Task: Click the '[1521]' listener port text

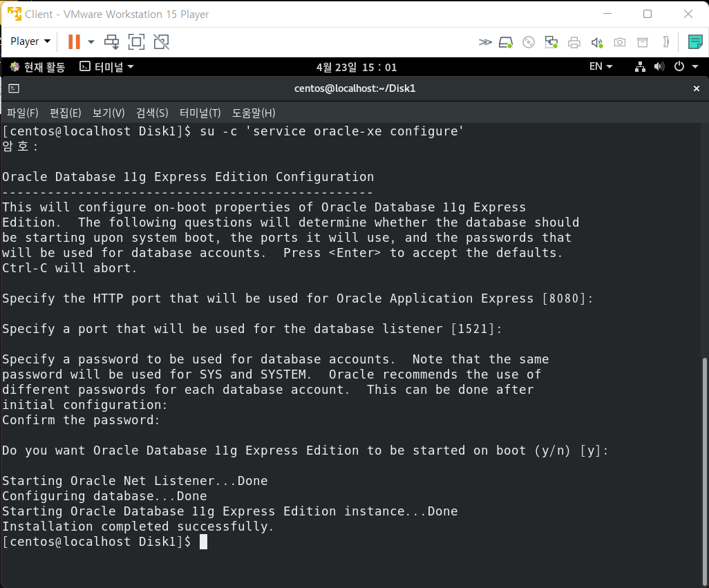Action: tap(473, 329)
